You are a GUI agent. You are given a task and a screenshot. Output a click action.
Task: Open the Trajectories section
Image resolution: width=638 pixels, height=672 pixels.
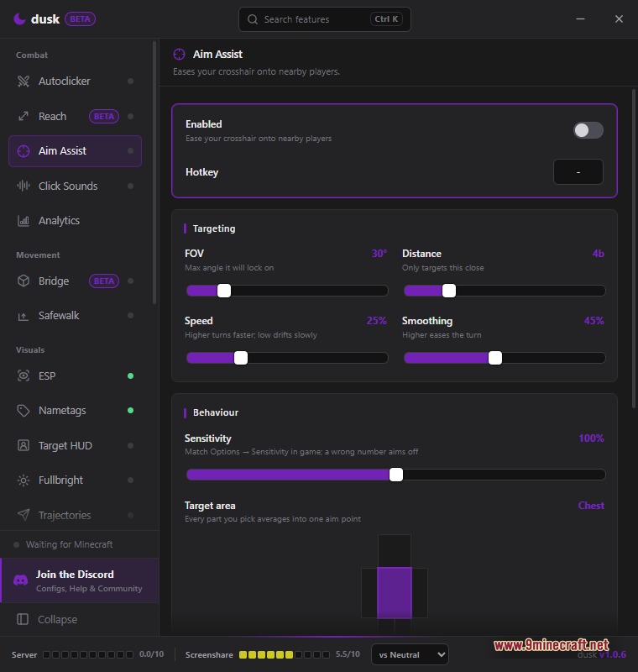pos(75,515)
